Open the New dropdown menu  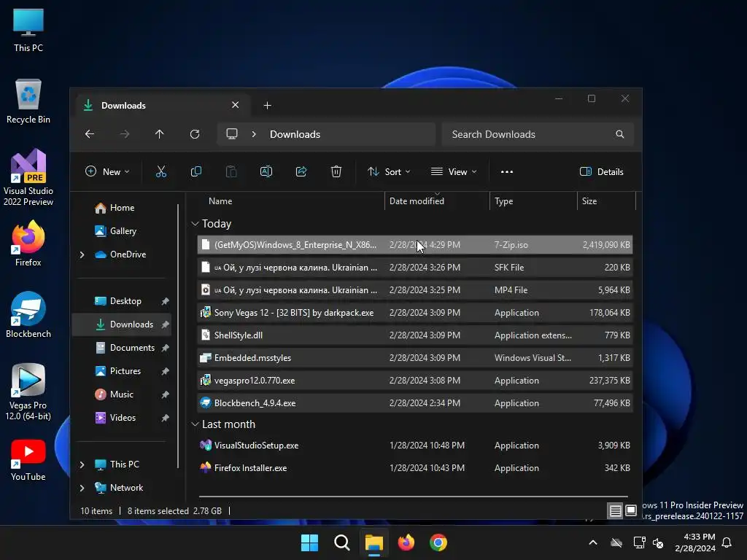[107, 172]
